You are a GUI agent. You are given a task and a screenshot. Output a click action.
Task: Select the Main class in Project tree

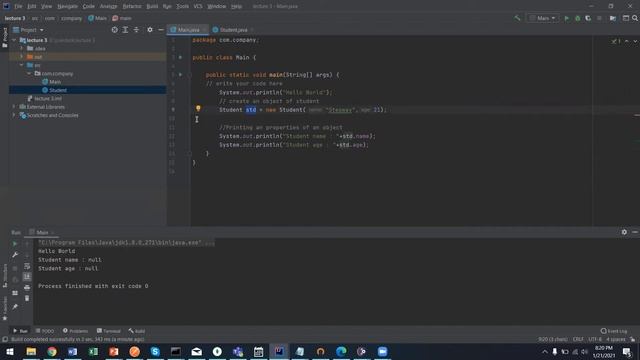click(x=51, y=82)
